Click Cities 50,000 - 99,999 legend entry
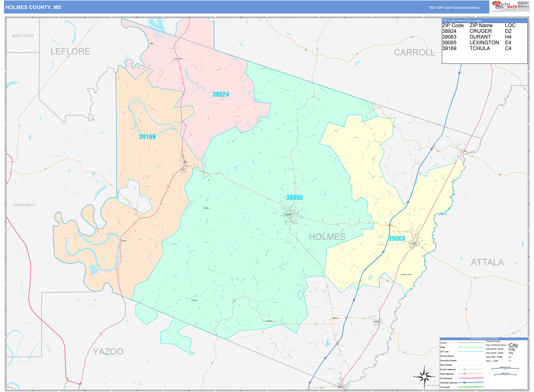The height and width of the screenshot is (392, 534). [x=495, y=349]
